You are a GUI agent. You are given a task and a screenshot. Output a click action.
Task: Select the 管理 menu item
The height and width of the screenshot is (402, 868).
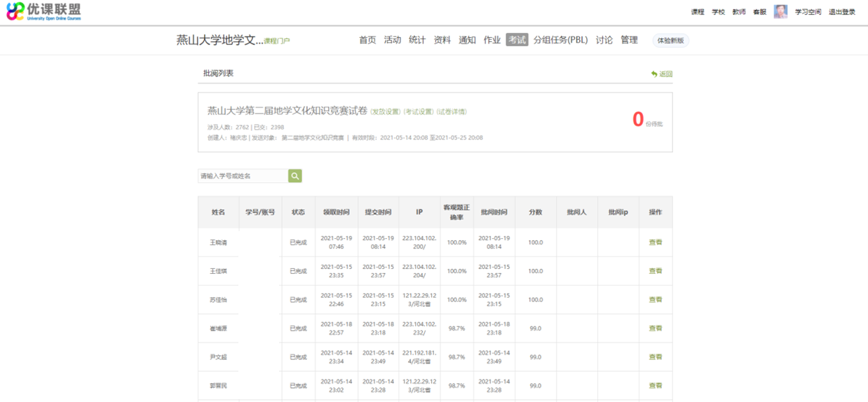(629, 40)
